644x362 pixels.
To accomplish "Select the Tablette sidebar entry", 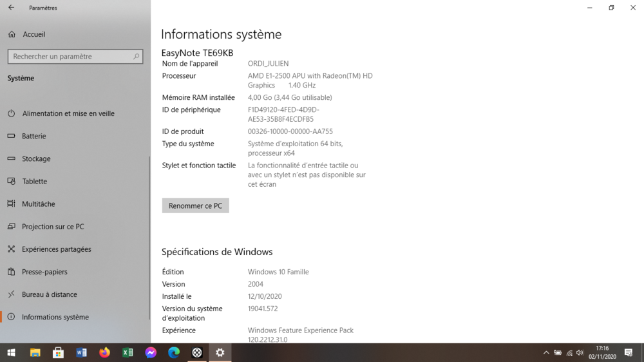I will [x=35, y=181].
